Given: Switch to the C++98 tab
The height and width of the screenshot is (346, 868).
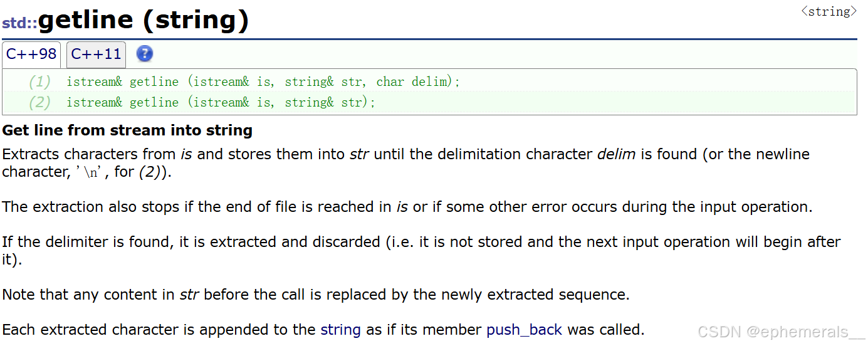Looking at the screenshot, I should coord(31,55).
